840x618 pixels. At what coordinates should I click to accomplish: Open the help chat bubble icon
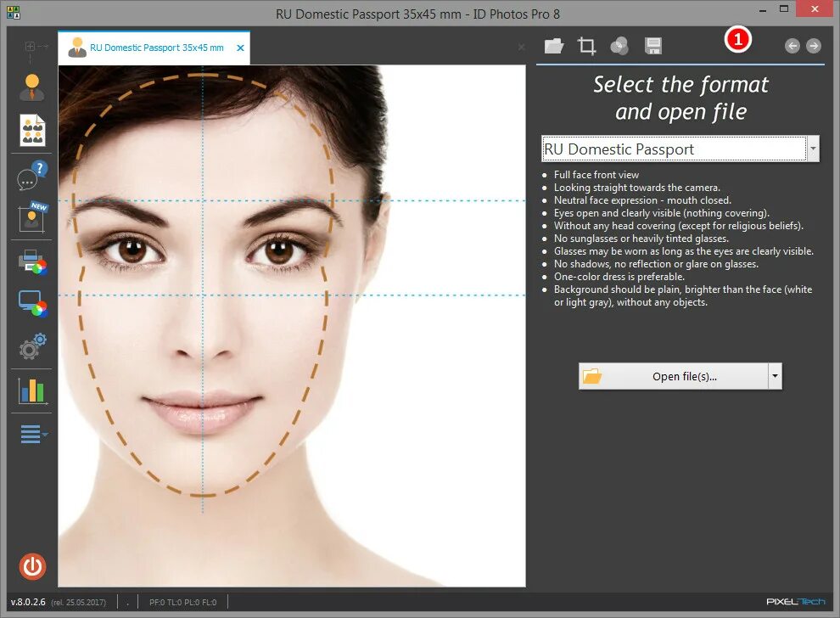(32, 175)
